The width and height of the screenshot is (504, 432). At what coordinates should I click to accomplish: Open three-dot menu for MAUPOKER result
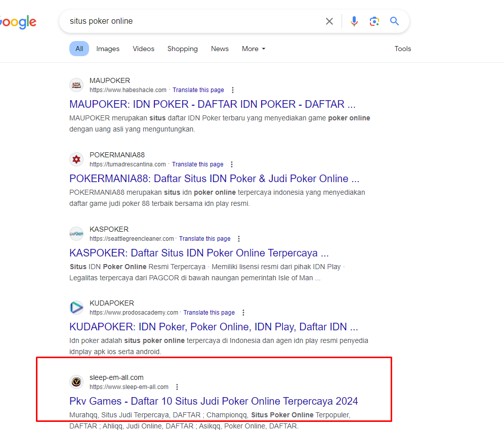233,90
